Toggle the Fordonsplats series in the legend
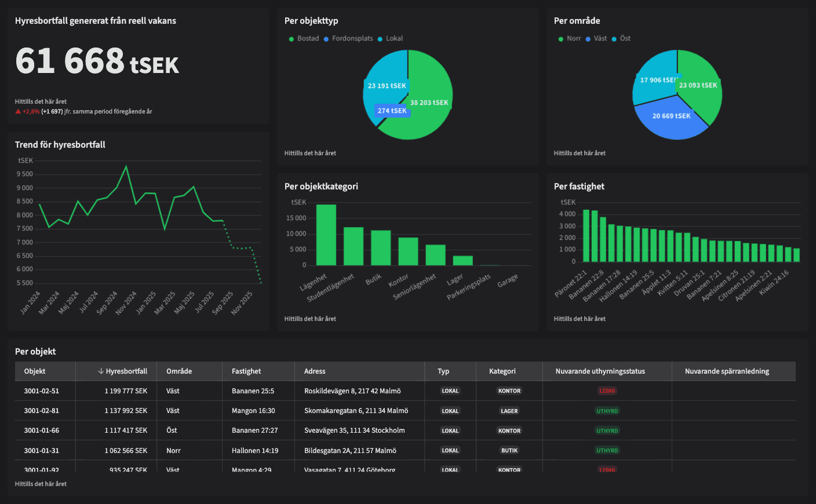 pyautogui.click(x=352, y=39)
